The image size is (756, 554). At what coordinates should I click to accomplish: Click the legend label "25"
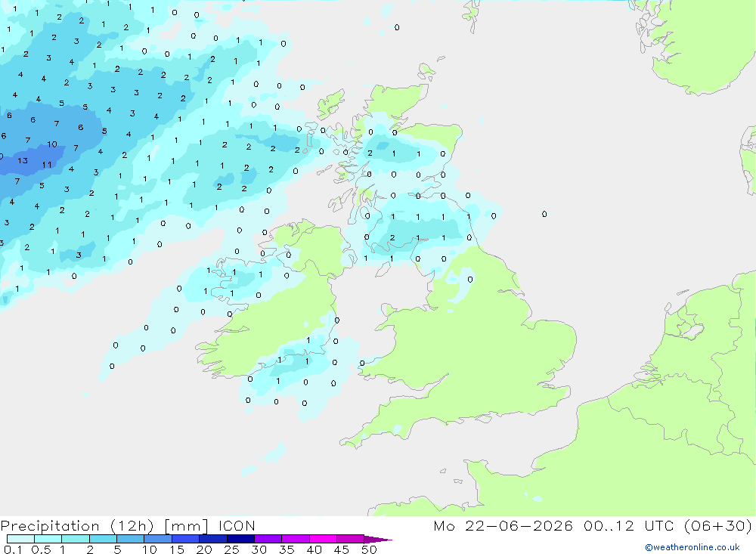click(231, 549)
